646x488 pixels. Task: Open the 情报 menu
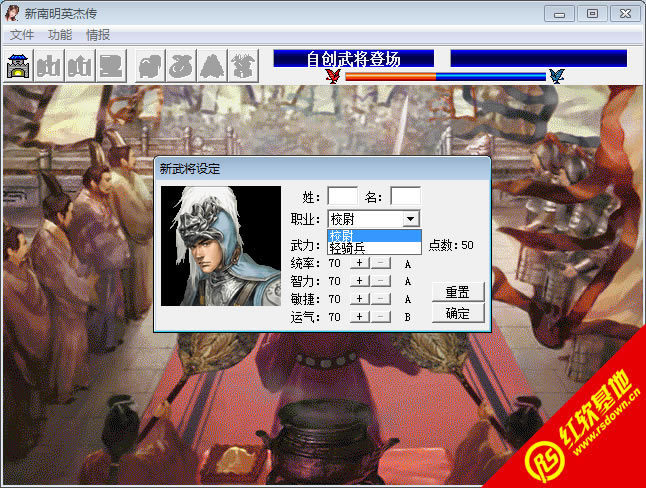point(98,35)
